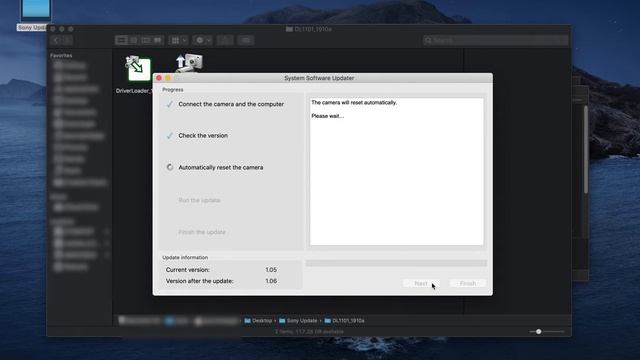This screenshot has width=640, height=360.
Task: Open Finder action gear menu
Action: [203, 40]
